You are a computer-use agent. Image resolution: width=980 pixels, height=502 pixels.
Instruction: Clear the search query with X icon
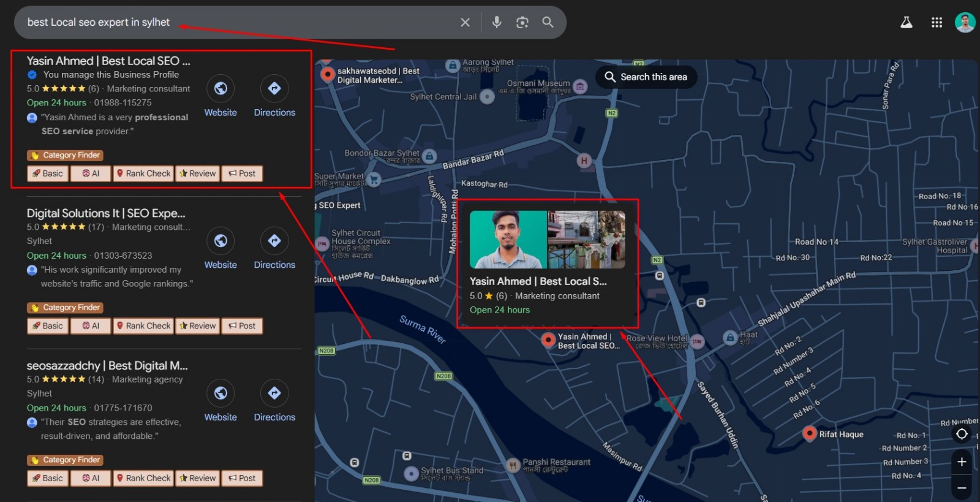465,23
